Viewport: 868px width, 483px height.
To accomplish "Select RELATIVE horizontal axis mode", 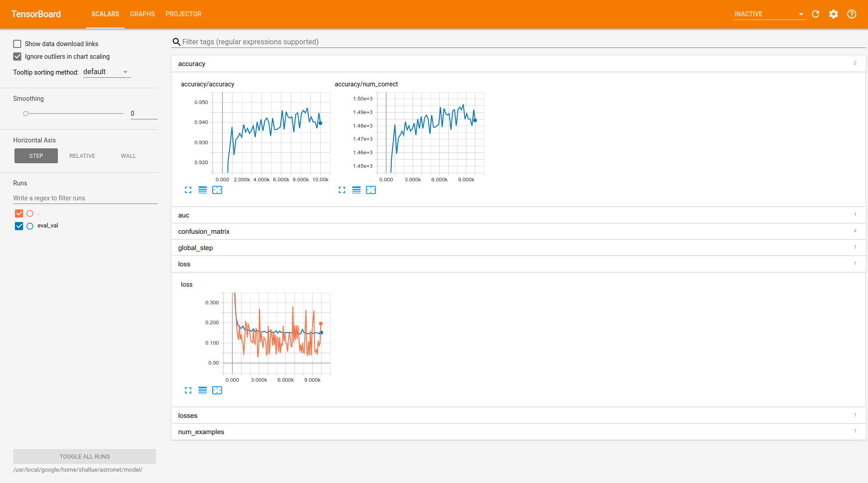I will (x=82, y=156).
